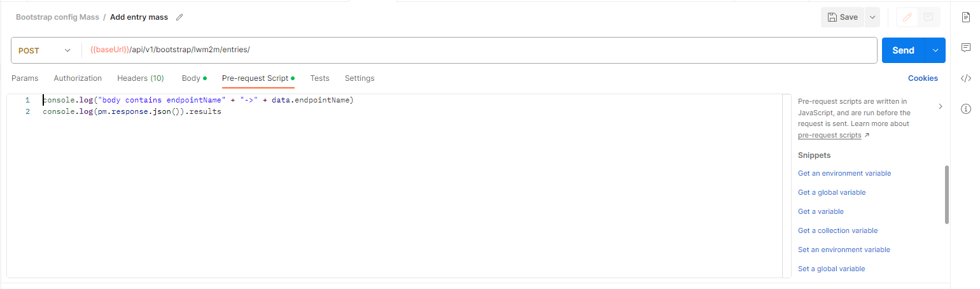Switch to the Params tab
The width and height of the screenshot is (980, 289).
(x=25, y=78)
